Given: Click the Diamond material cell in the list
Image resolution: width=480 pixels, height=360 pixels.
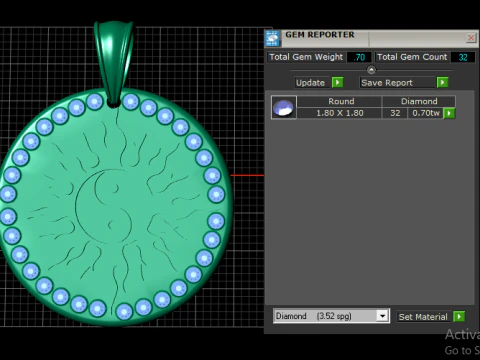Looking at the screenshot, I should tap(419, 101).
